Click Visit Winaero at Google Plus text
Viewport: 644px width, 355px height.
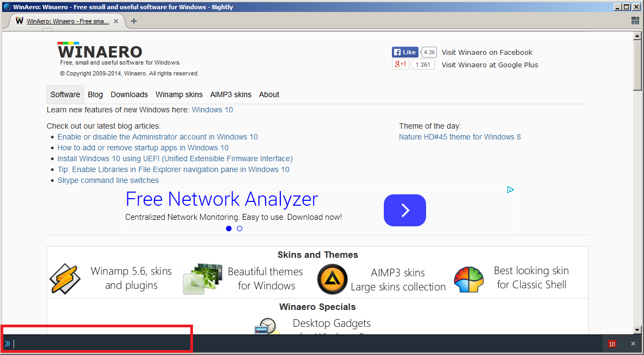490,65
